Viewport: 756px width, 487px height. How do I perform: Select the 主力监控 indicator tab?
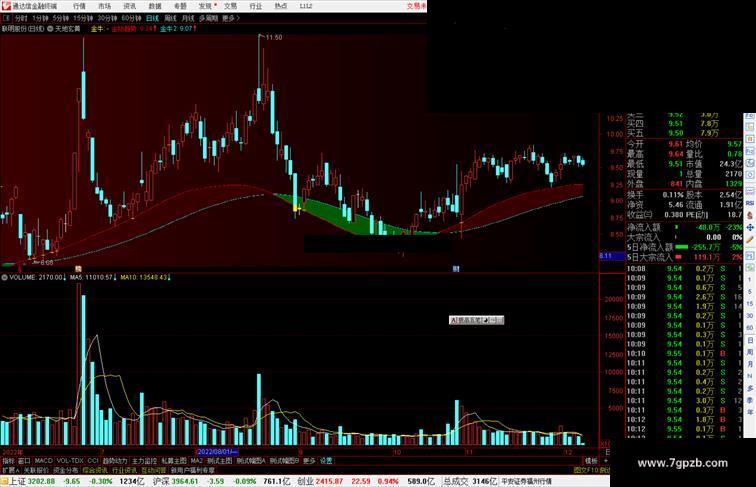tap(144, 461)
